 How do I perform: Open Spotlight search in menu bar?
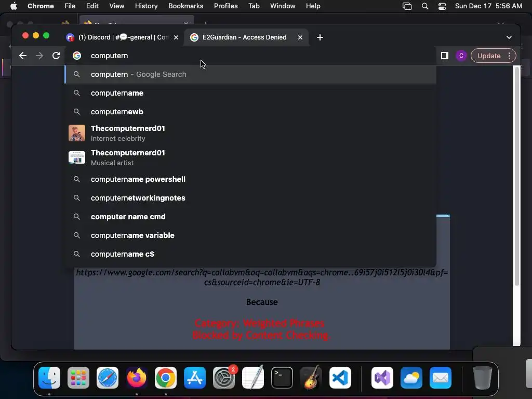point(425,6)
